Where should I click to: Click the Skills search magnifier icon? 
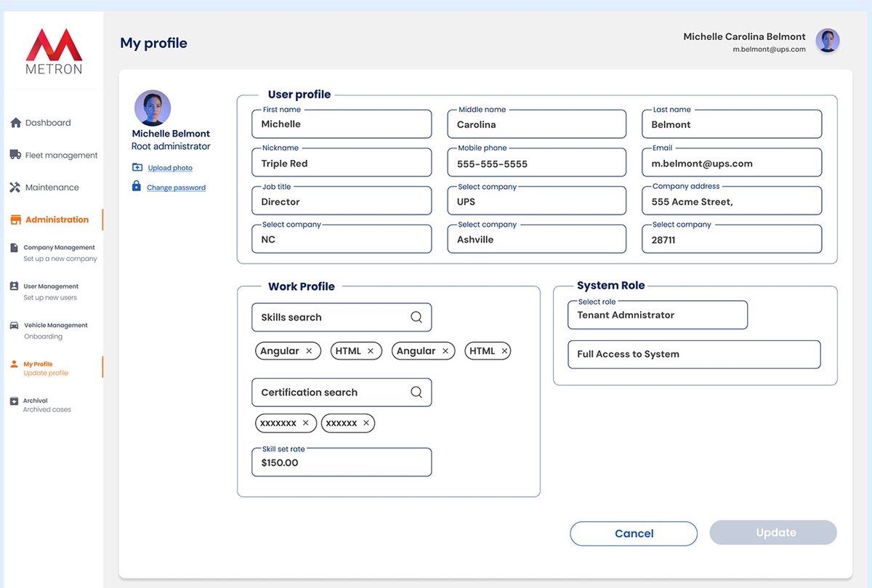pyautogui.click(x=416, y=317)
